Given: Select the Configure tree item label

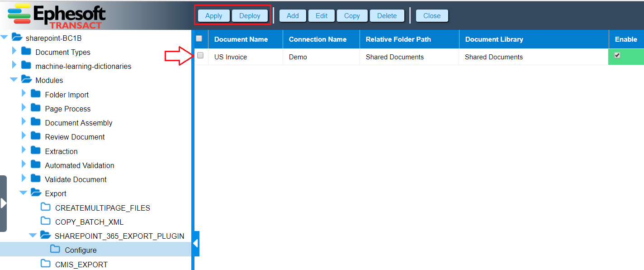Looking at the screenshot, I should pyautogui.click(x=80, y=250).
